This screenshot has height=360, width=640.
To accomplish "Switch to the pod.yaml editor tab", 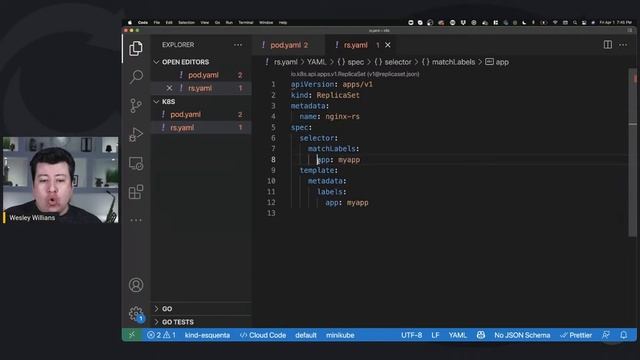I will pyautogui.click(x=289, y=45).
